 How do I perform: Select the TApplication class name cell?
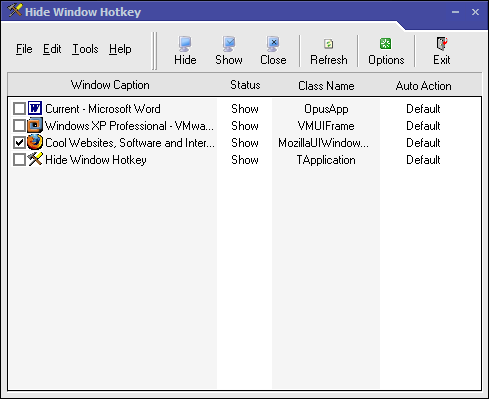point(326,160)
